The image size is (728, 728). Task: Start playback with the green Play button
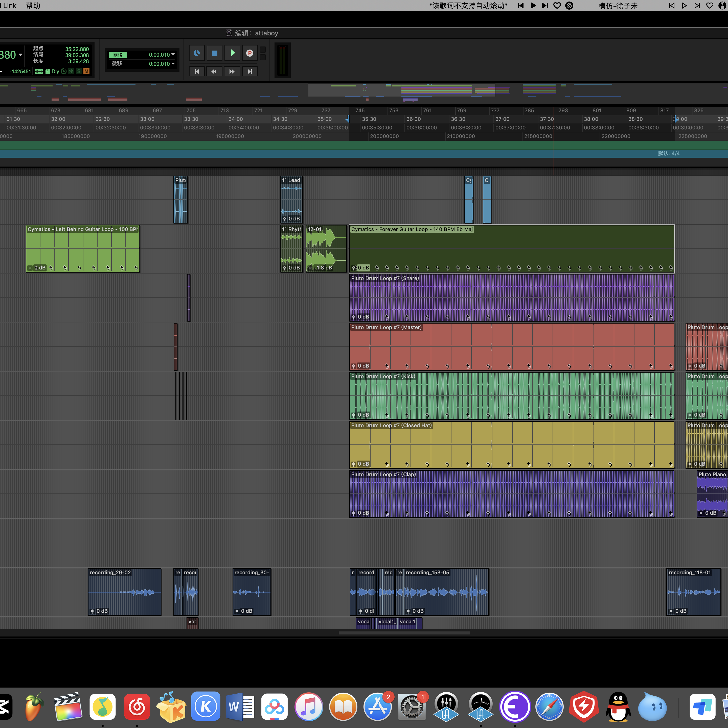point(233,53)
